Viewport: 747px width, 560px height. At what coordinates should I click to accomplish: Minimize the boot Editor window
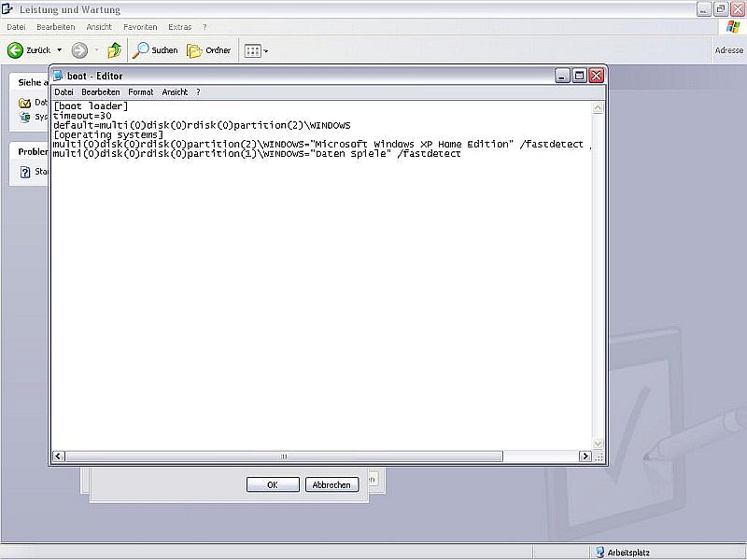click(x=562, y=76)
